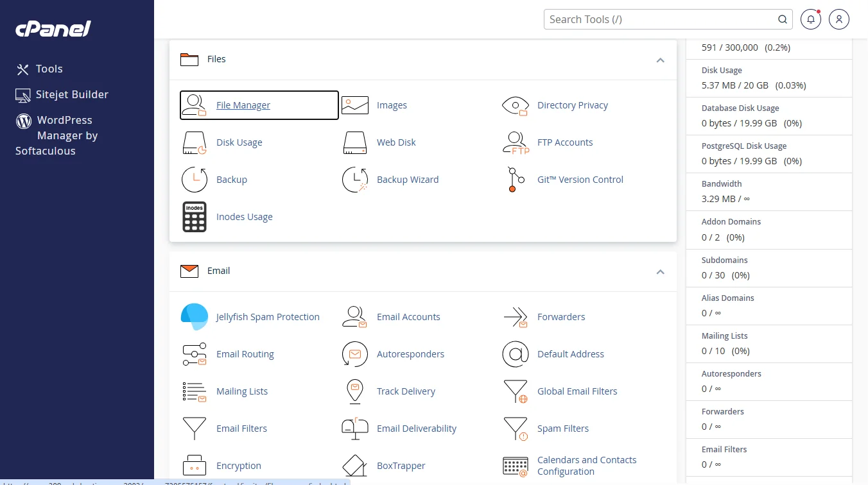The height and width of the screenshot is (485, 868).
Task: Click the Email Filters funnel icon
Action: (194, 429)
